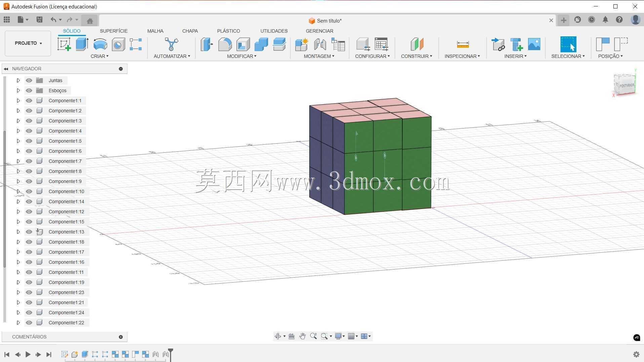
Task: Expand Componente1:14 tree node
Action: 18,202
